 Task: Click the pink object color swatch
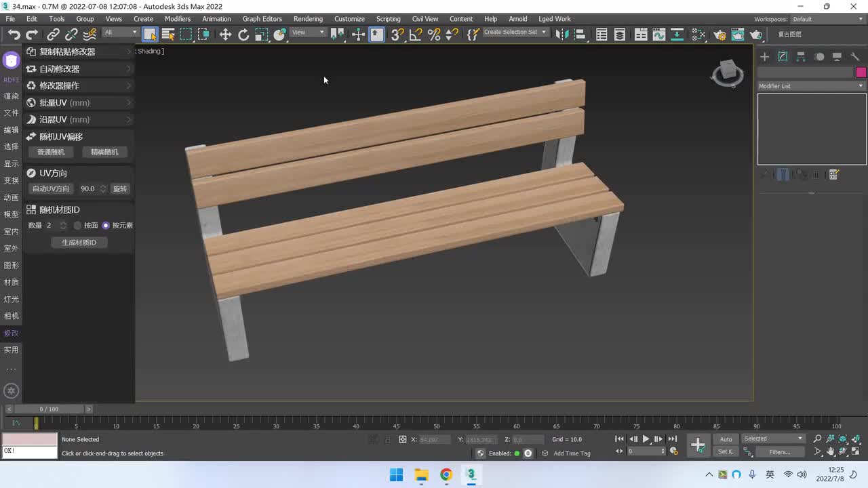click(861, 73)
